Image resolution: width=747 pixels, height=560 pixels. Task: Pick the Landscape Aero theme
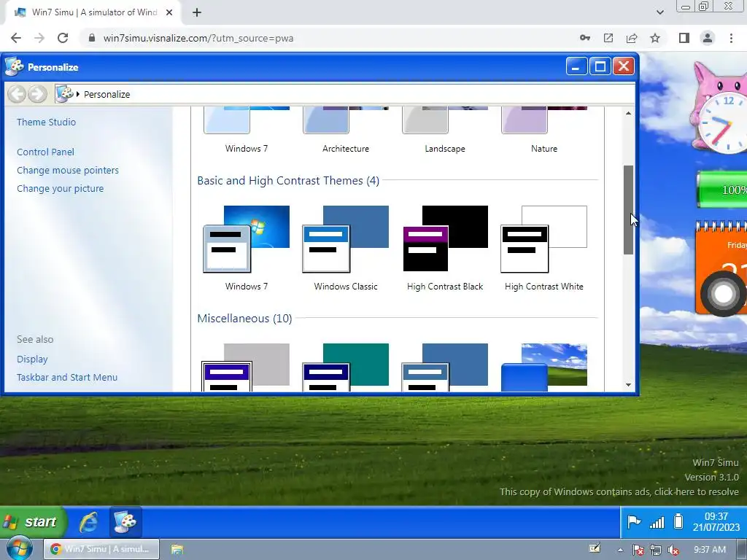pyautogui.click(x=445, y=122)
